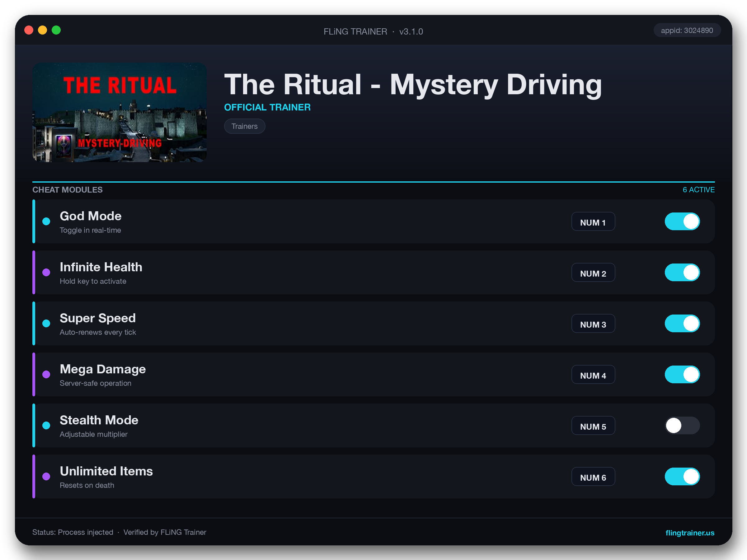Click the appid 3024890 badge
This screenshot has width=747, height=560.
click(687, 30)
